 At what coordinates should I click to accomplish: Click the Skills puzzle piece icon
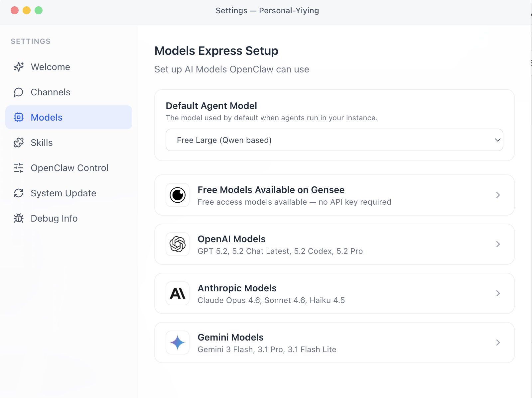pyautogui.click(x=19, y=143)
